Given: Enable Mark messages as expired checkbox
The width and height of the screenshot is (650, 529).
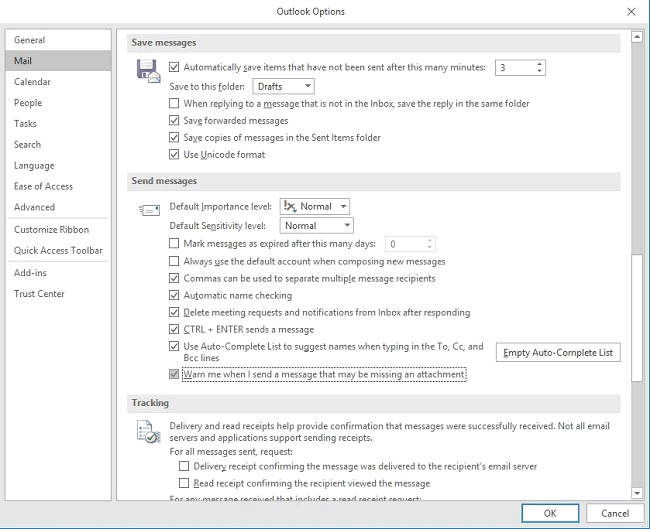Looking at the screenshot, I should click(174, 243).
